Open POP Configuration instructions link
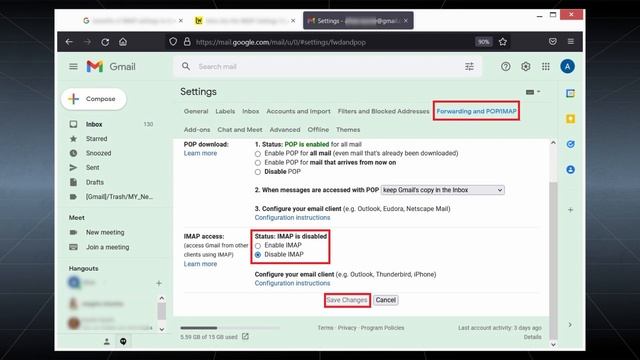 pyautogui.click(x=292, y=218)
